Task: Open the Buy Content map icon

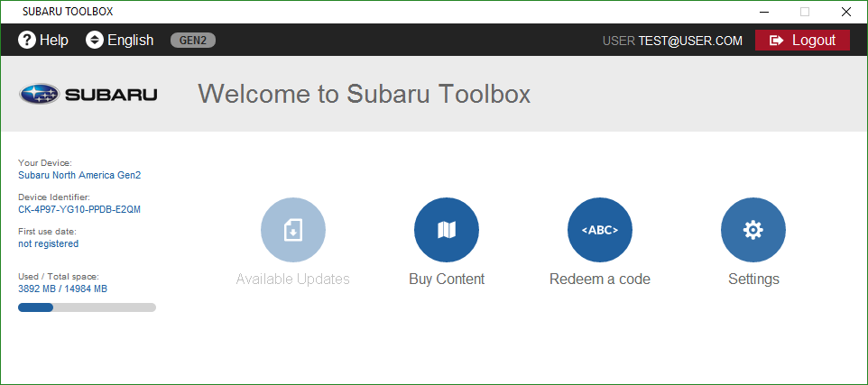Action: tap(447, 230)
